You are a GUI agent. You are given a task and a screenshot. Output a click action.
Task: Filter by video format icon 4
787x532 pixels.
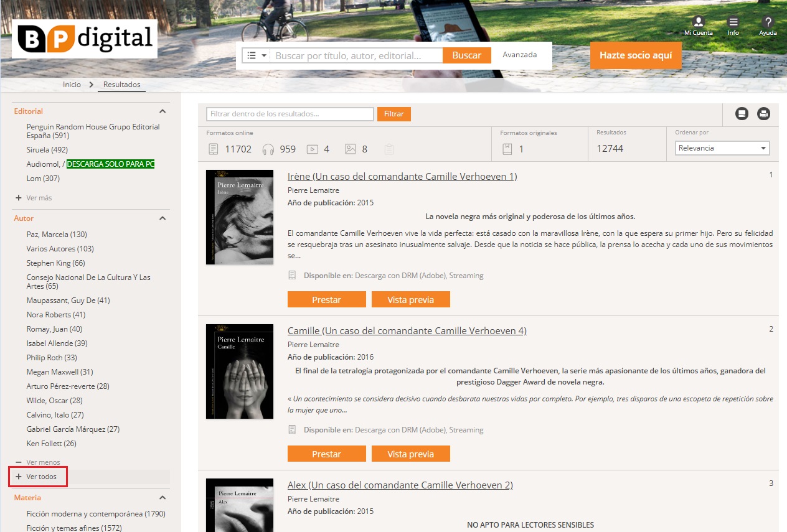point(313,149)
